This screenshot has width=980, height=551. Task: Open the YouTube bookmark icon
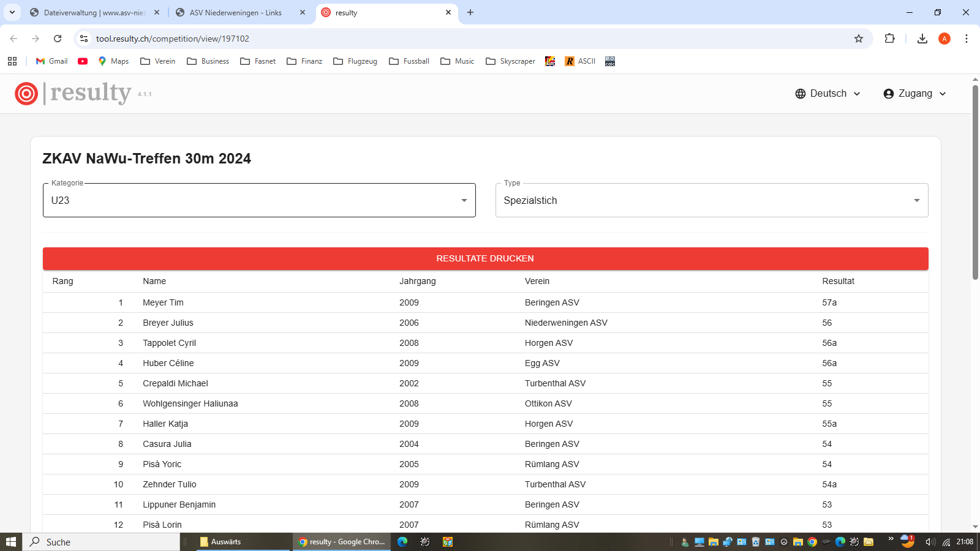point(83,61)
